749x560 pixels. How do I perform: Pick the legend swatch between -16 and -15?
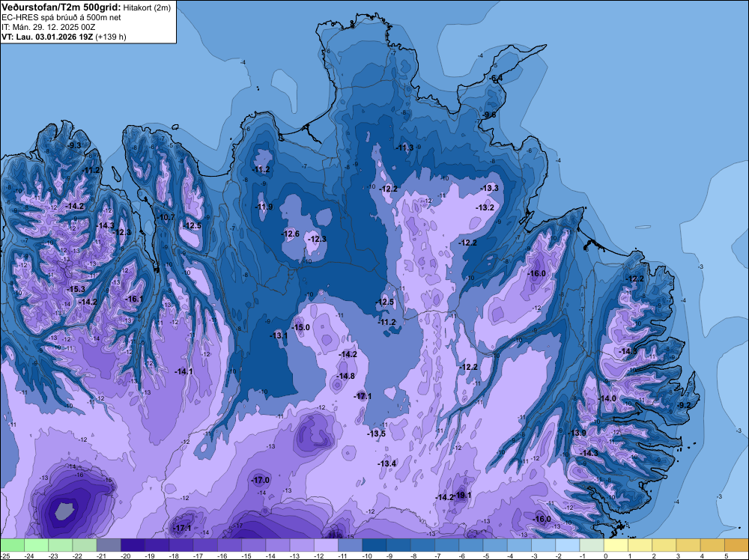click(229, 545)
